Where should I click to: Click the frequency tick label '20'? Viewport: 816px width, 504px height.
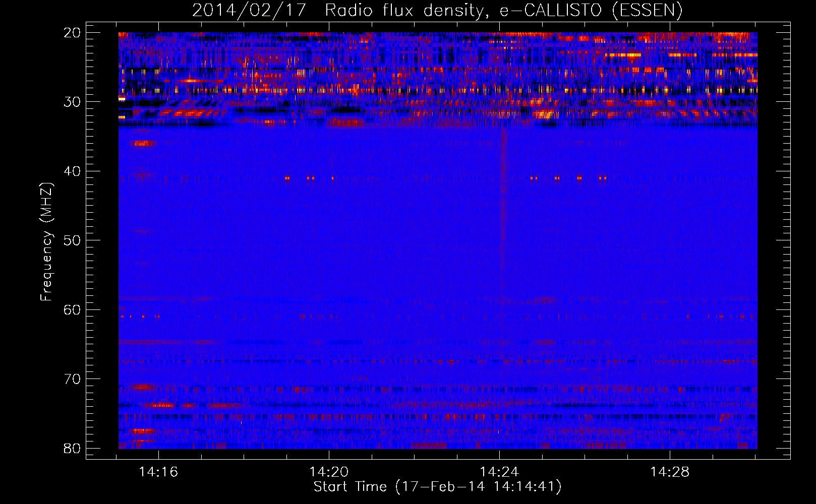pos(73,33)
